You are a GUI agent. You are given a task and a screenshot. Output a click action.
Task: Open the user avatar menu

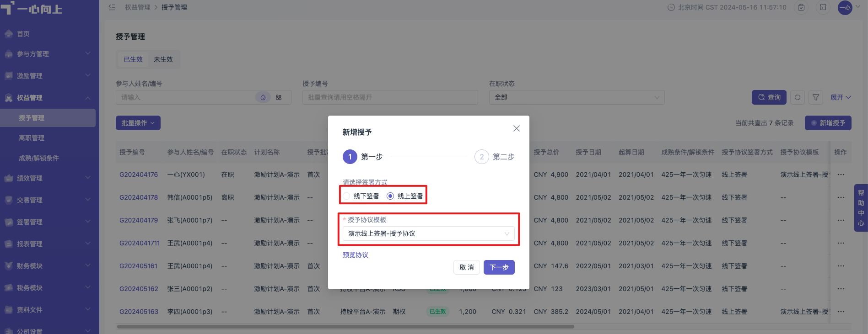pos(845,7)
